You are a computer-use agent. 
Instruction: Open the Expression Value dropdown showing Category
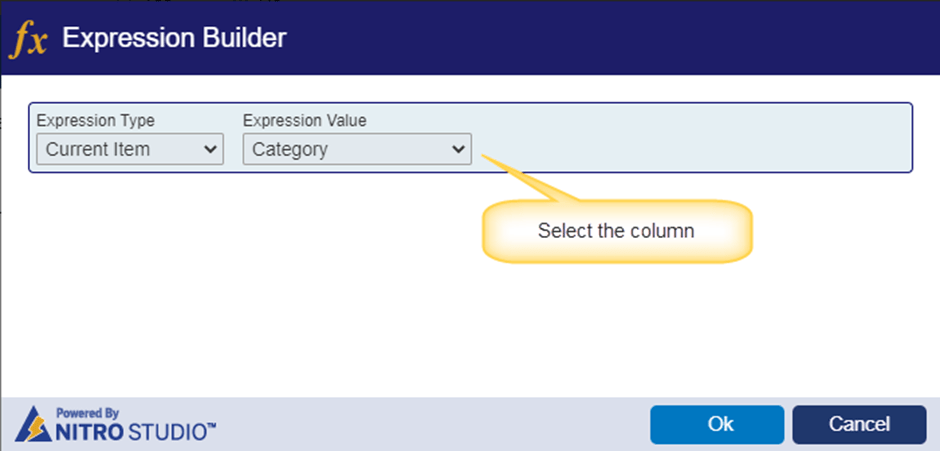tap(357, 149)
